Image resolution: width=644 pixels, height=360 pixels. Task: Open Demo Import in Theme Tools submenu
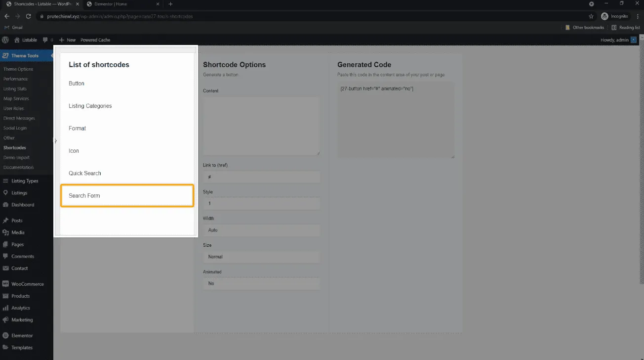click(16, 158)
